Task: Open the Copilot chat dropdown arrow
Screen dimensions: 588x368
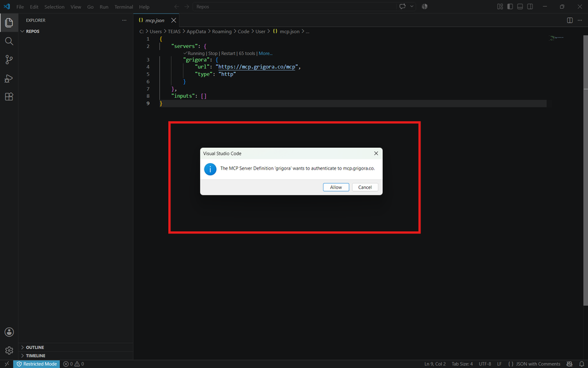Action: [x=412, y=6]
